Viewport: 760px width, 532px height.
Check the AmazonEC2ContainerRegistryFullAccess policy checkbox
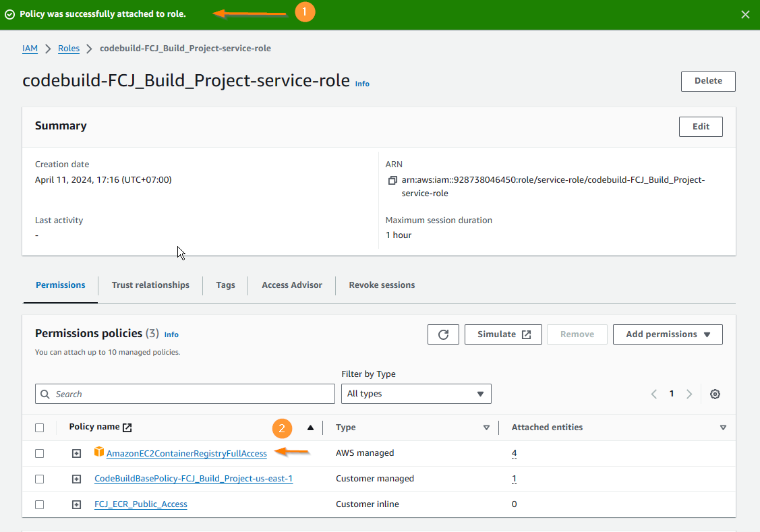pos(40,454)
